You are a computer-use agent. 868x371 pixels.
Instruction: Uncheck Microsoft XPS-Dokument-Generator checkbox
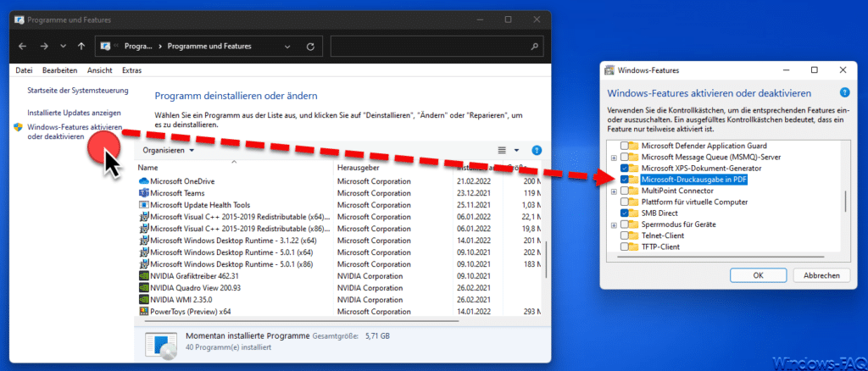625,168
